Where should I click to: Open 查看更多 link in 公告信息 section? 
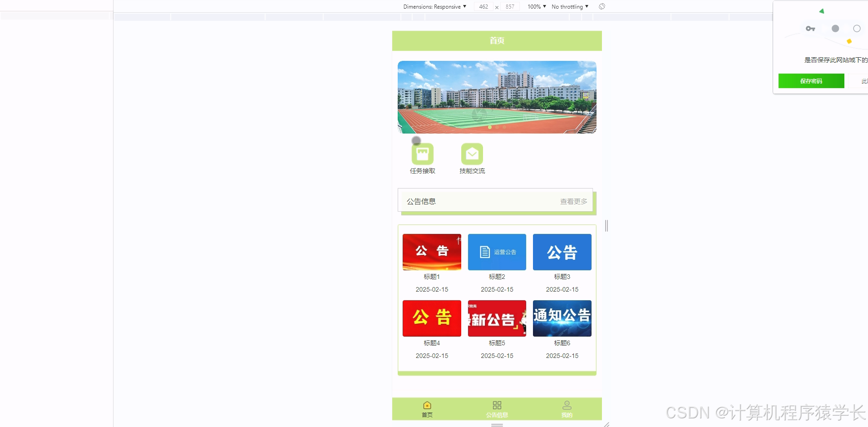(x=573, y=201)
